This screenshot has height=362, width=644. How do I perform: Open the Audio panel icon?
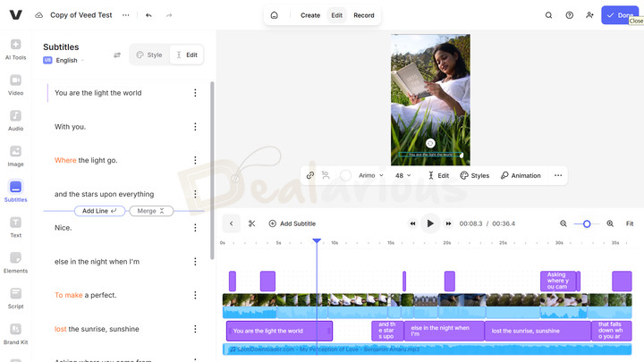15,121
